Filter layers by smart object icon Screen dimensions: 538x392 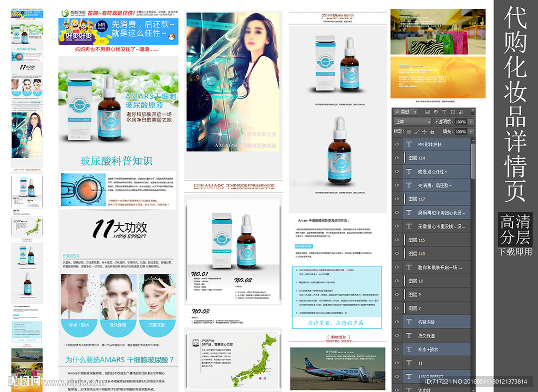click(461, 112)
